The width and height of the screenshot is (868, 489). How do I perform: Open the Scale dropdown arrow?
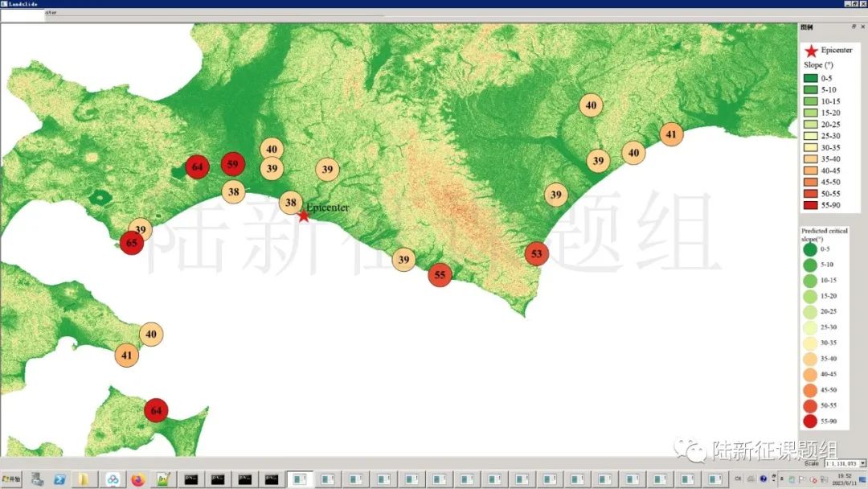[x=862, y=463]
